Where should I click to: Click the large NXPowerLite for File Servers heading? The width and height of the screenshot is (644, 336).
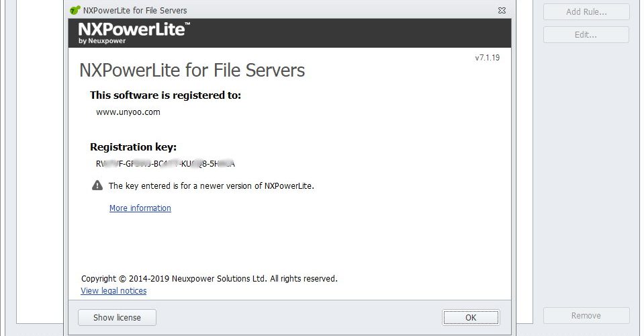(192, 71)
